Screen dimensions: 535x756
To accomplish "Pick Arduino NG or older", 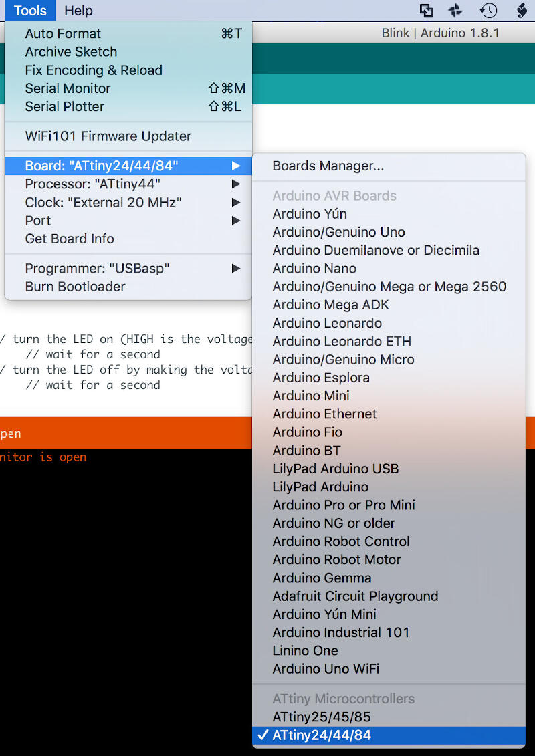I will point(389,523).
